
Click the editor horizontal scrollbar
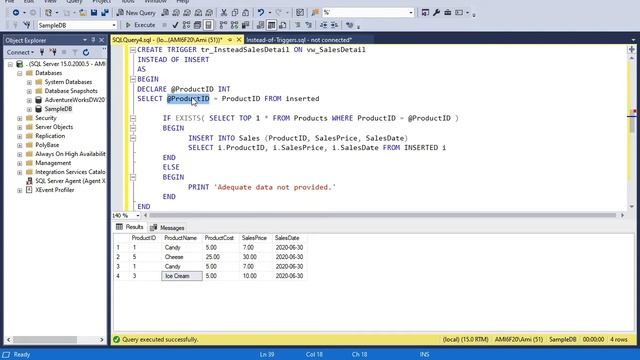click(x=383, y=215)
